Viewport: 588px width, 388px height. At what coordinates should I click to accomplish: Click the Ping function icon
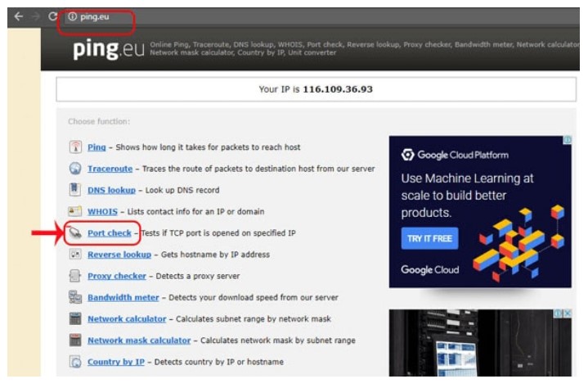(x=74, y=147)
